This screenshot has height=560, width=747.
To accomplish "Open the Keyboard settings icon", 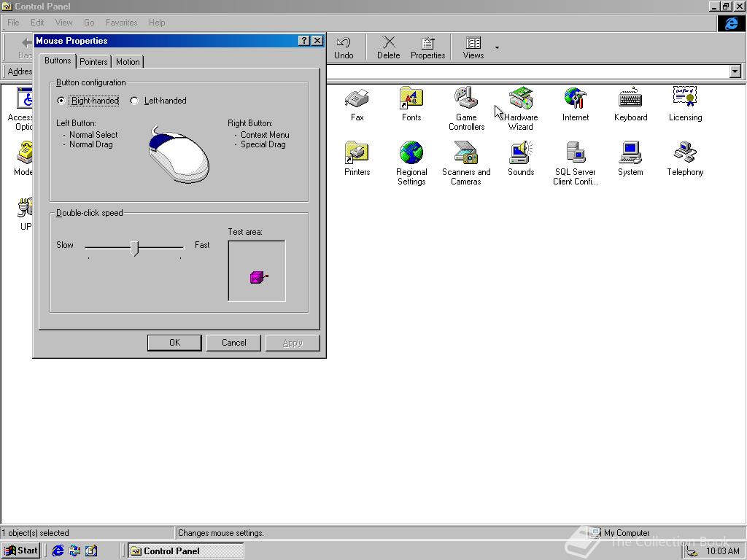I will pyautogui.click(x=630, y=98).
